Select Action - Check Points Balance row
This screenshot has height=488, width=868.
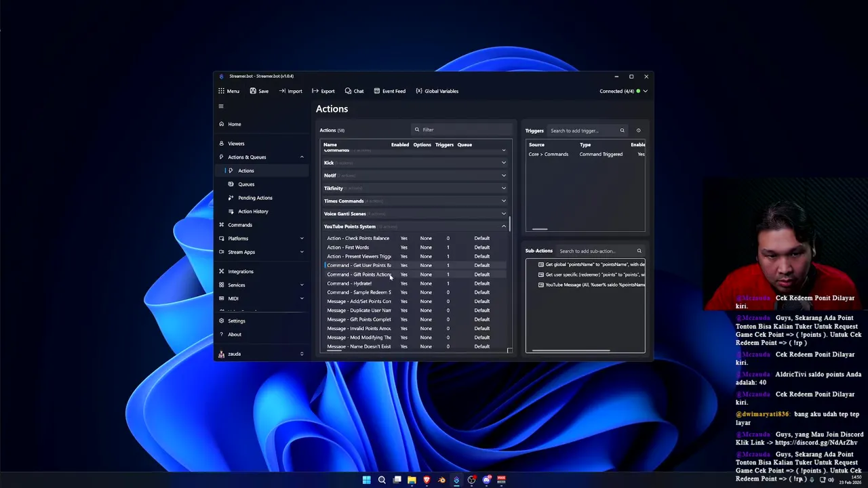pyautogui.click(x=415, y=239)
